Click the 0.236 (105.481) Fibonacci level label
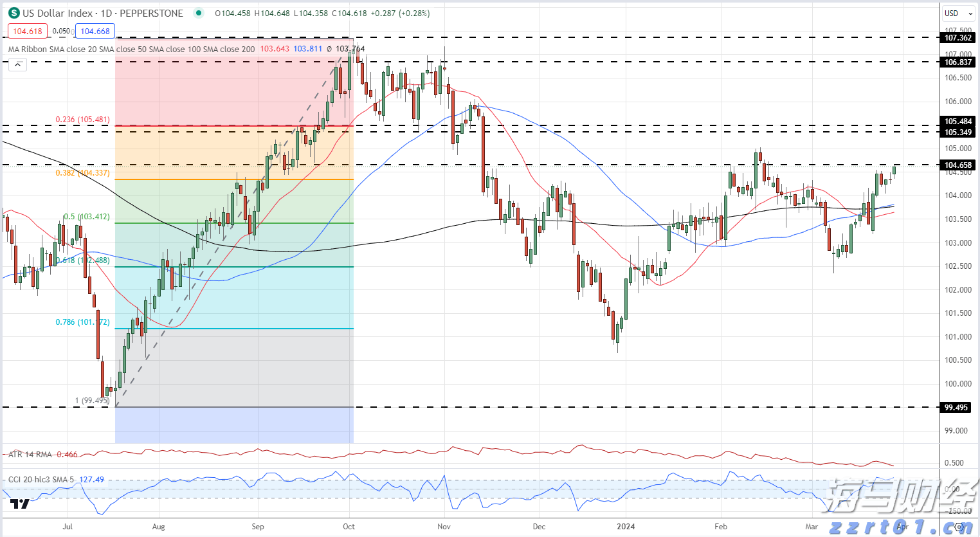The width and height of the screenshot is (980, 537). 82,120
